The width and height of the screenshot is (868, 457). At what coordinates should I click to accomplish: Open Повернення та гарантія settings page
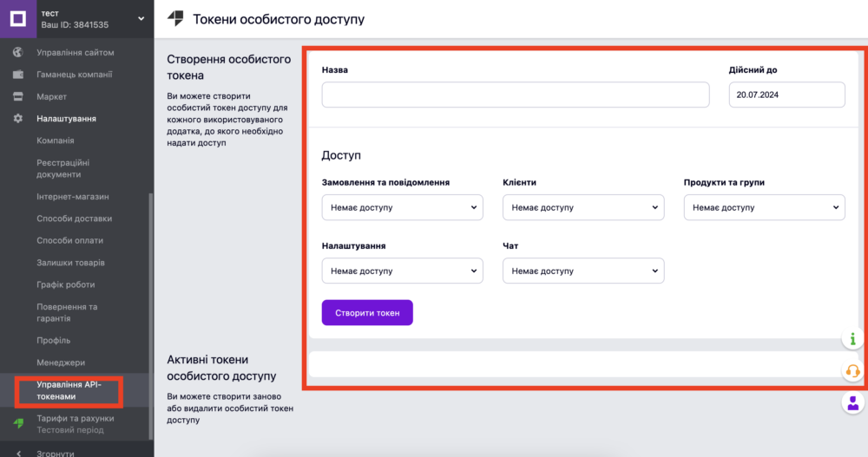click(67, 312)
